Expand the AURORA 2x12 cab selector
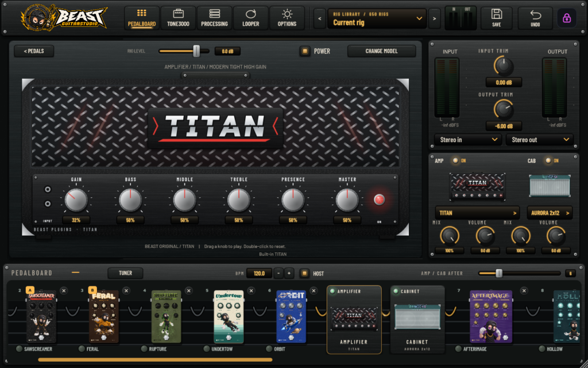The width and height of the screenshot is (588, 368). (550, 213)
